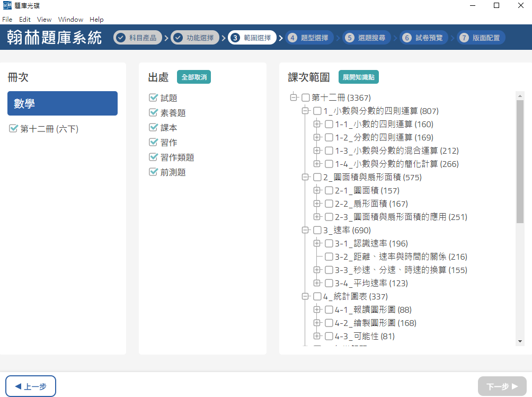Screen dimensions: 532x397
Task: Open the Window menu
Action: pos(70,20)
